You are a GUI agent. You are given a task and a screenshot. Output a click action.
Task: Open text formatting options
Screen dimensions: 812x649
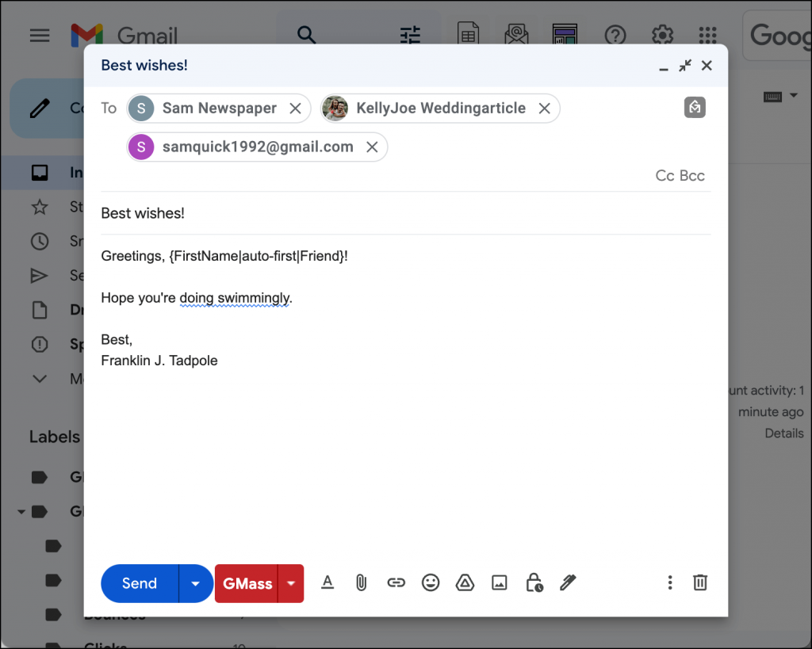(327, 582)
